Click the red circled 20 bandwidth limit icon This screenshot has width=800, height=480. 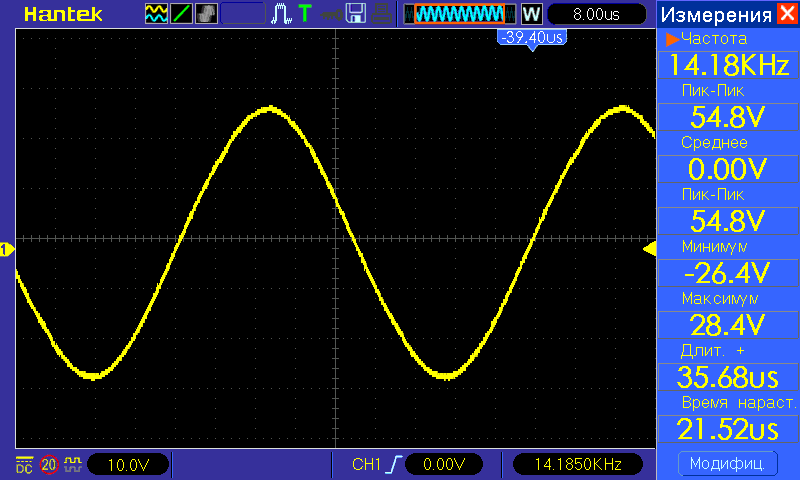tap(49, 465)
